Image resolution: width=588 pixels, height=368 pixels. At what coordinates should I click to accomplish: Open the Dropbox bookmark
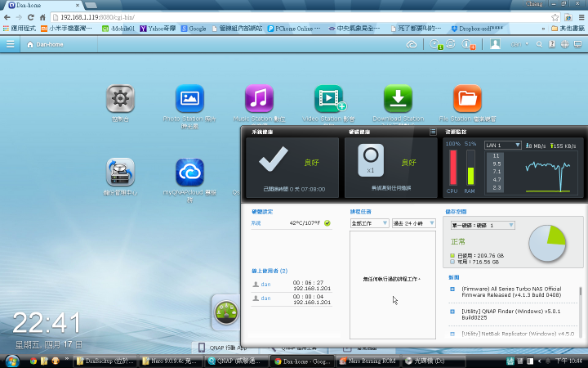477,29
